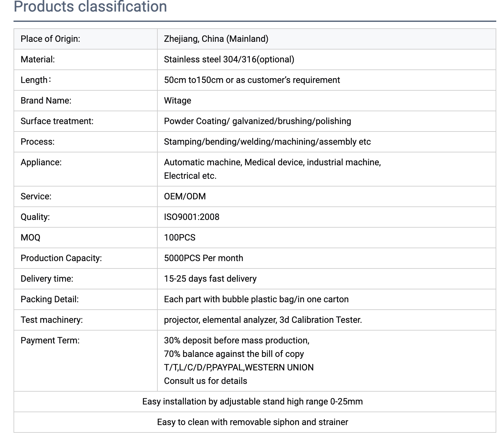Screen dimensions: 504x436
Task: Click the 'Quality:' label
Action: pos(35,217)
